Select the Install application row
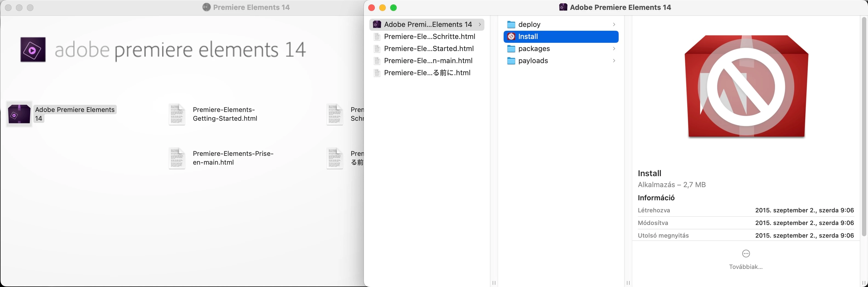Viewport: 868px width, 287px height. pos(561,36)
